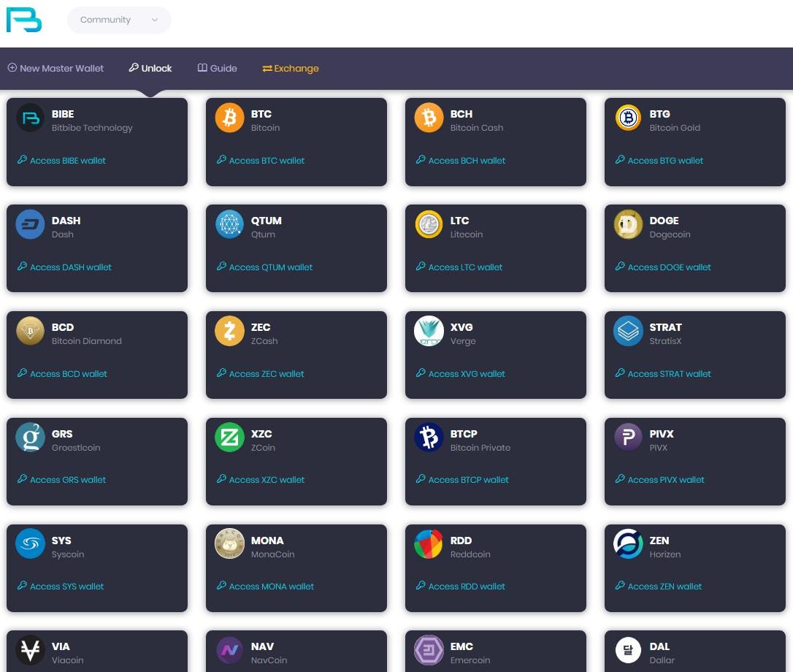Image resolution: width=793 pixels, height=672 pixels.
Task: Click the "Dogecoin" subtitle text
Action: point(670,234)
